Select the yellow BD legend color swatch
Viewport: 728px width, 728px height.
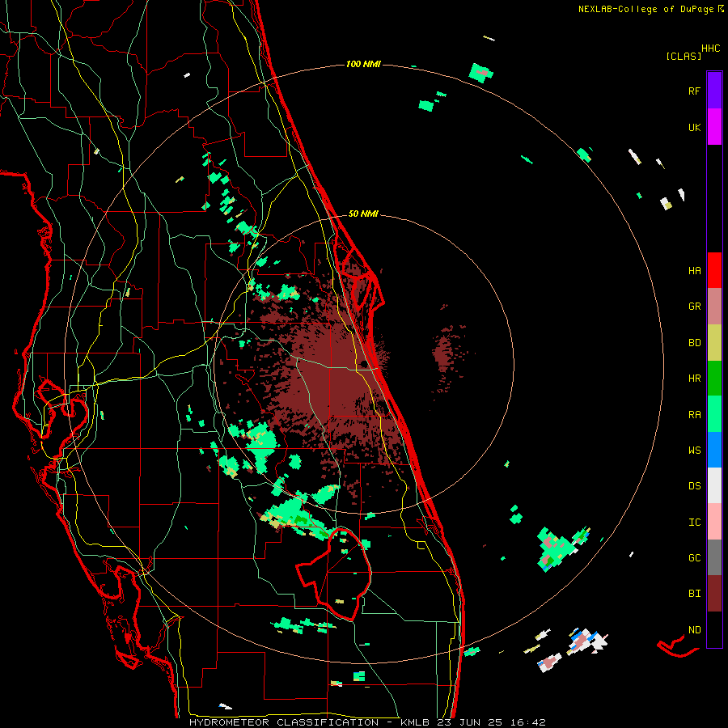(714, 343)
